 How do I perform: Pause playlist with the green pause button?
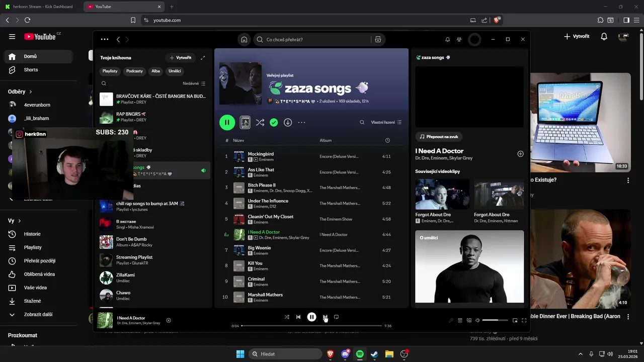[x=227, y=122]
